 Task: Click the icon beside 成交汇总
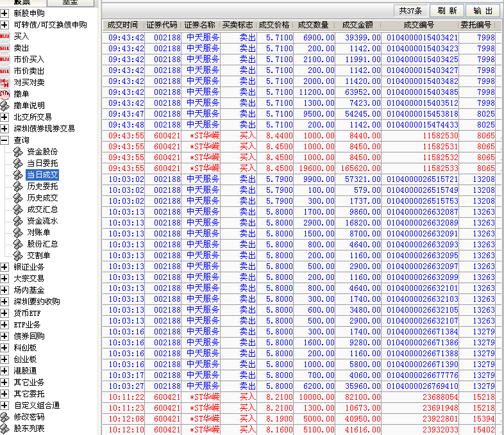[18, 209]
